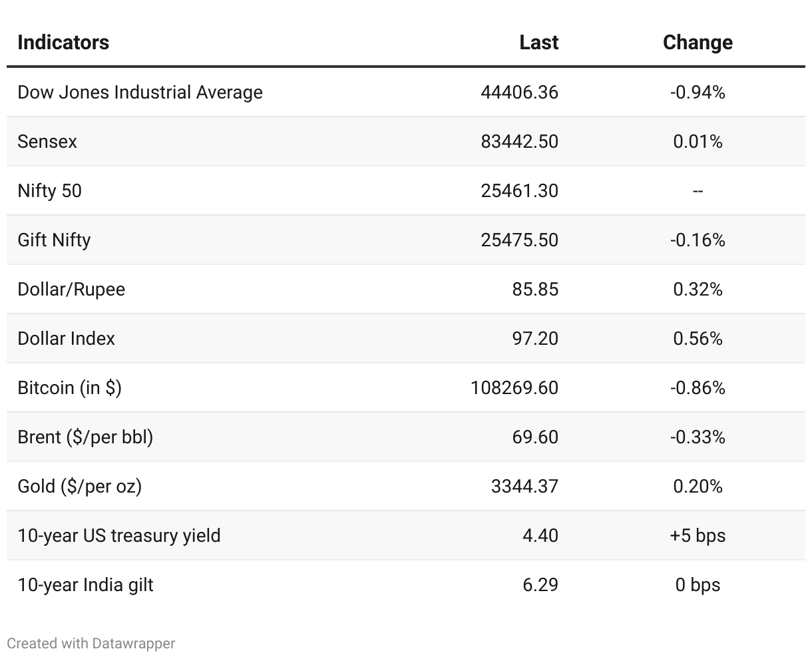
Task: Click the Gift Nifty label
Action: pos(54,240)
